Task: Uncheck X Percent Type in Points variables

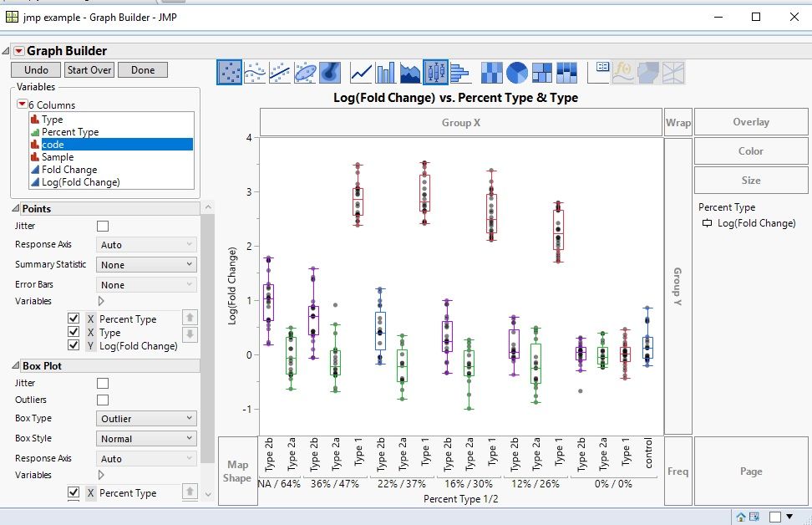Action: (74, 319)
